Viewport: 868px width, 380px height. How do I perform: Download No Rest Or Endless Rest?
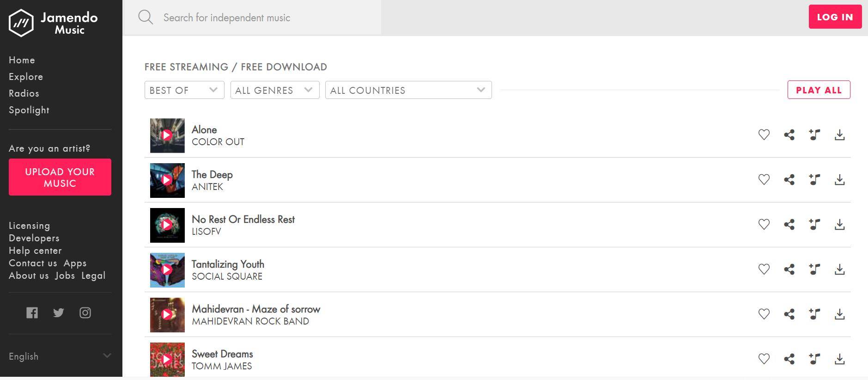[x=840, y=224]
